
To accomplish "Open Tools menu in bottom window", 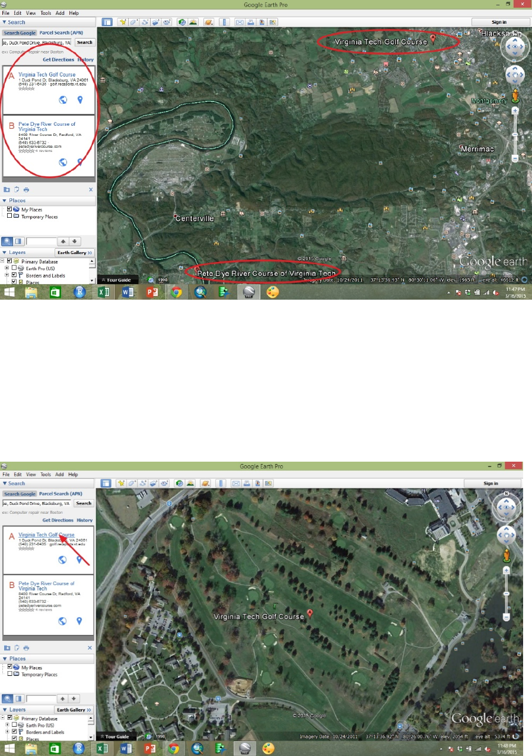I will [45, 475].
